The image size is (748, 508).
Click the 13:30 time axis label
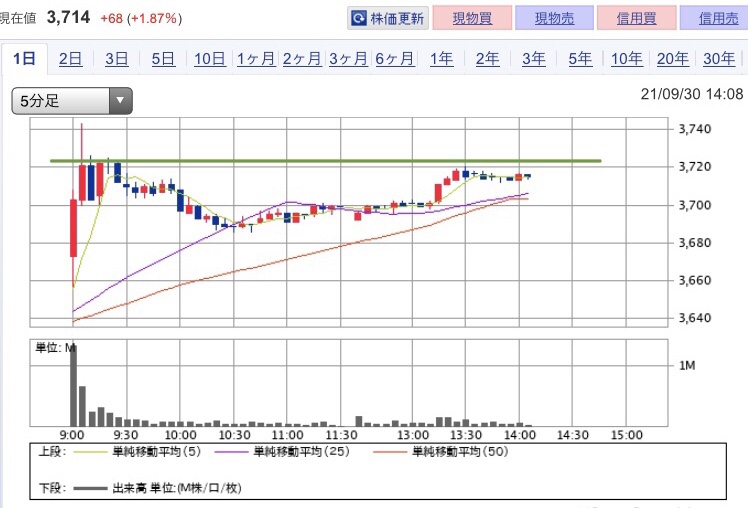coord(466,435)
